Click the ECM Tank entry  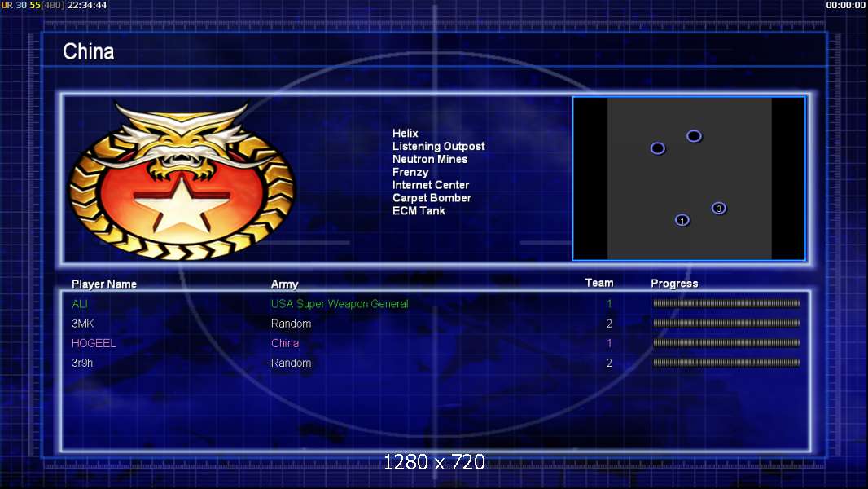click(419, 210)
